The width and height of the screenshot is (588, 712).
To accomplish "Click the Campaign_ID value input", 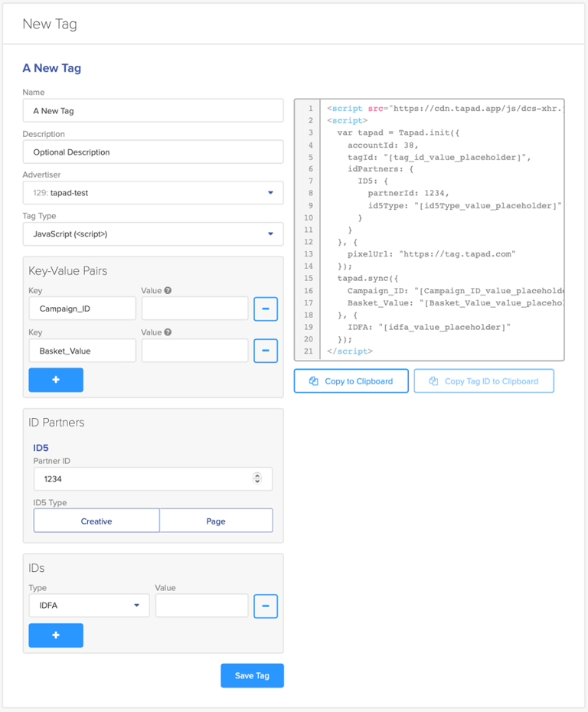I will [194, 309].
